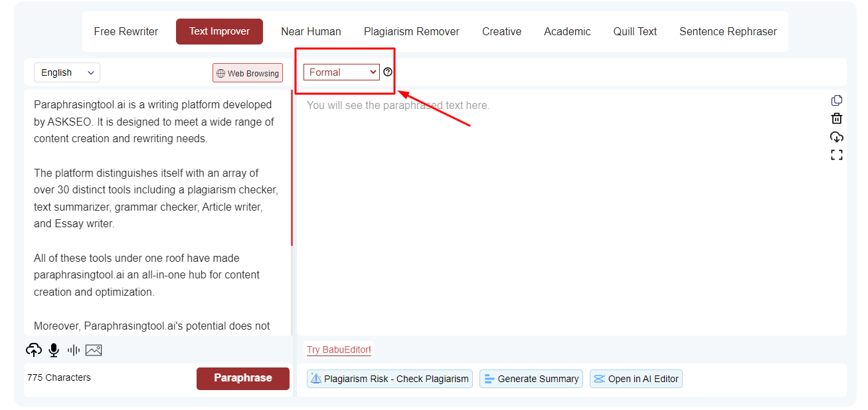Follow the Try BabuEditor! link
Image resolution: width=868 pixels, height=410 pixels.
(339, 350)
